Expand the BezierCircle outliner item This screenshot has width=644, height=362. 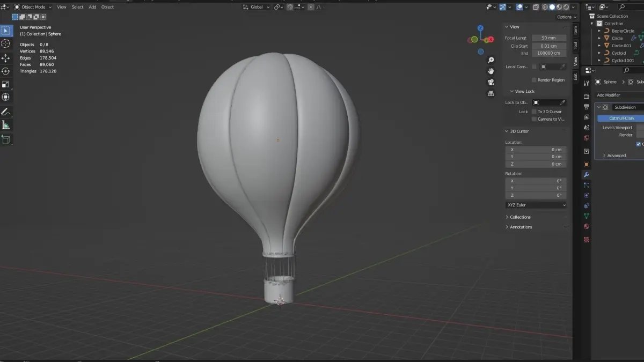pos(600,31)
